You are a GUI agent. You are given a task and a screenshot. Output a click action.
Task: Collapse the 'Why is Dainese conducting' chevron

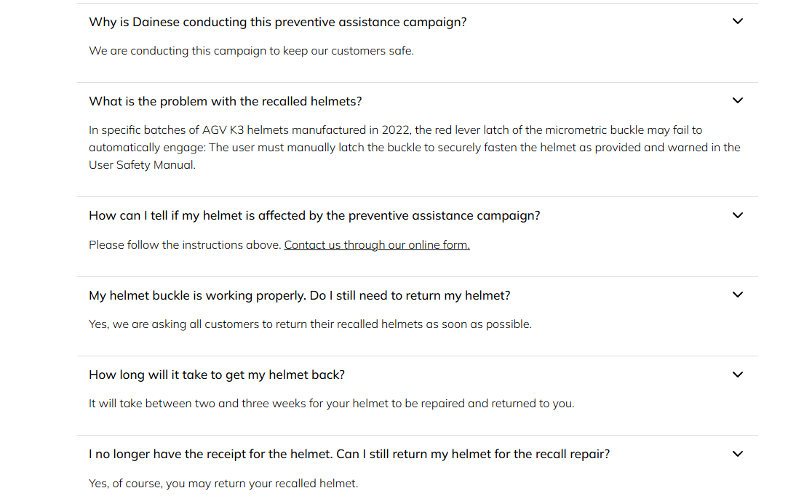pos(737,22)
